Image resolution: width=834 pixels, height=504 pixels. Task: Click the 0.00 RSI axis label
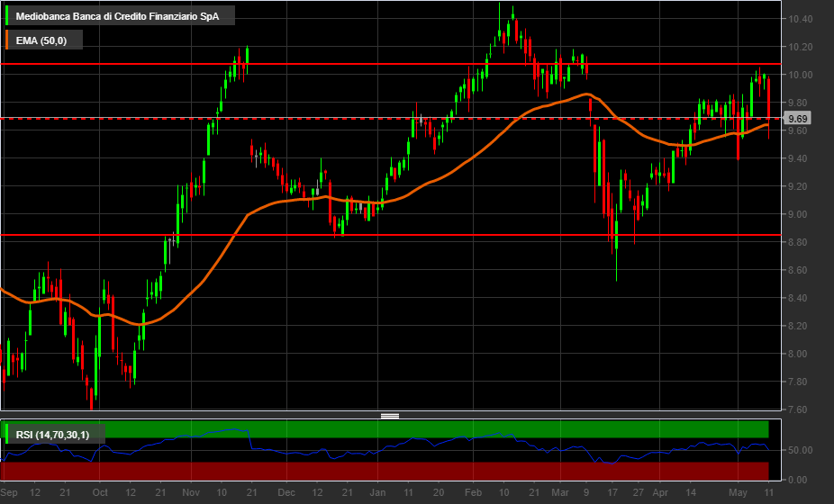tap(797, 480)
